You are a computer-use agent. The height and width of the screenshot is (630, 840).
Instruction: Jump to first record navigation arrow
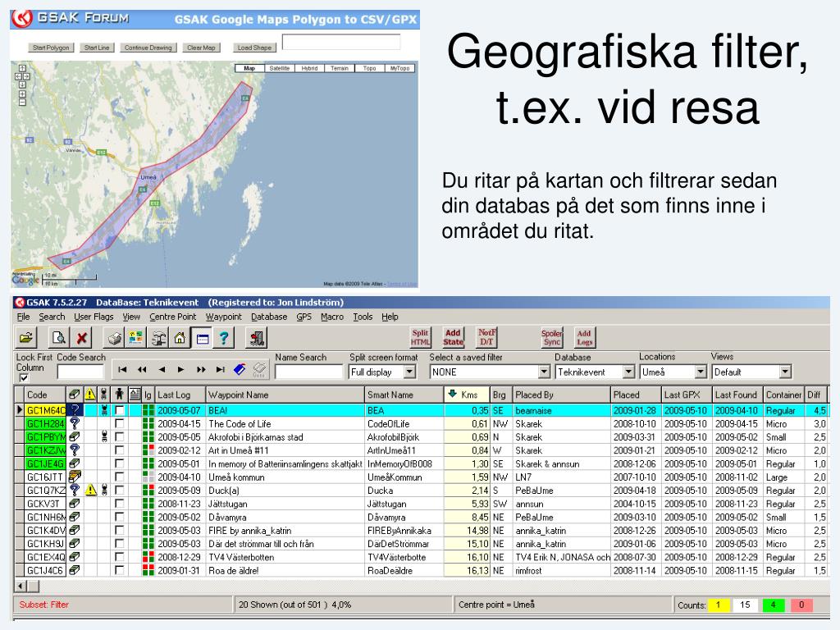pyautogui.click(x=122, y=370)
